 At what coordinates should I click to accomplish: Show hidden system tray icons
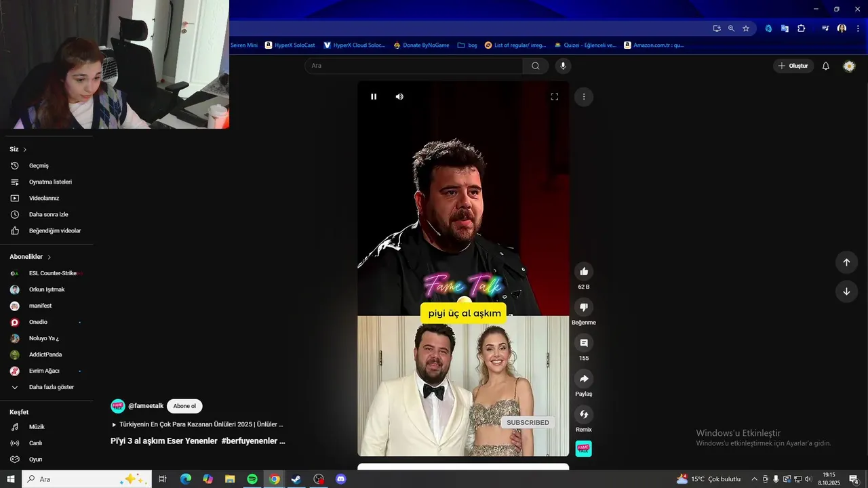pyautogui.click(x=754, y=479)
